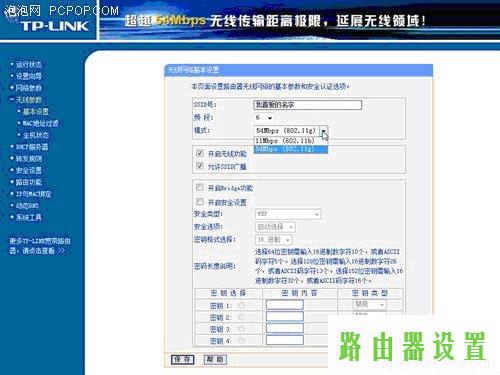The width and height of the screenshot is (500, 375).
Task: Click the 保存 save button
Action: pyautogui.click(x=182, y=359)
